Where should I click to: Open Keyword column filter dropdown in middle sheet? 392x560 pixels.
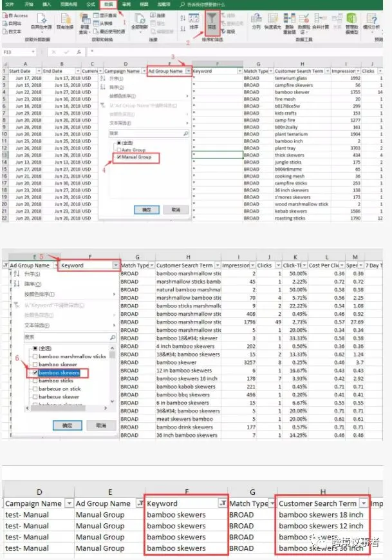(116, 266)
